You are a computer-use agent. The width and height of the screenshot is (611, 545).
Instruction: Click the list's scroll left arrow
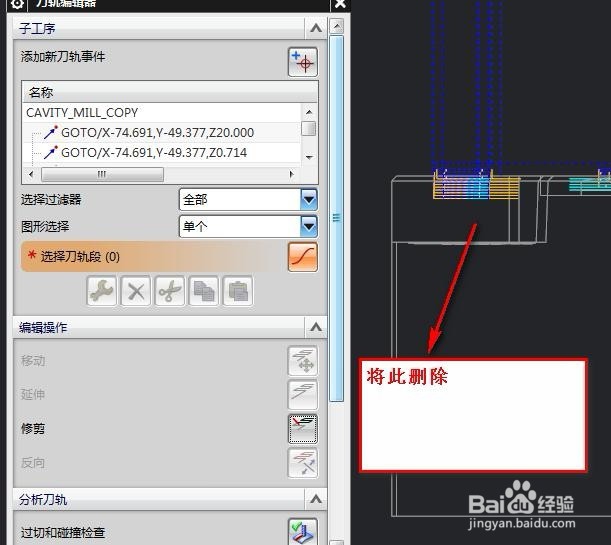click(x=31, y=174)
